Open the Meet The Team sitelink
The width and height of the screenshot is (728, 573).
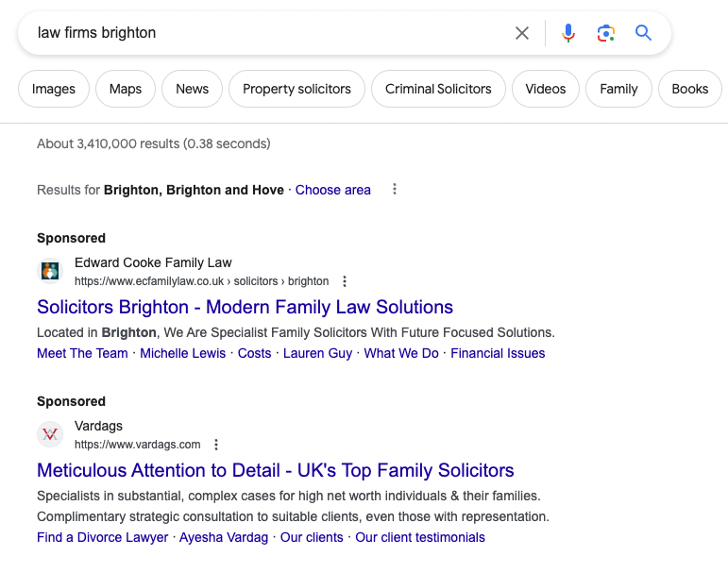[82, 353]
